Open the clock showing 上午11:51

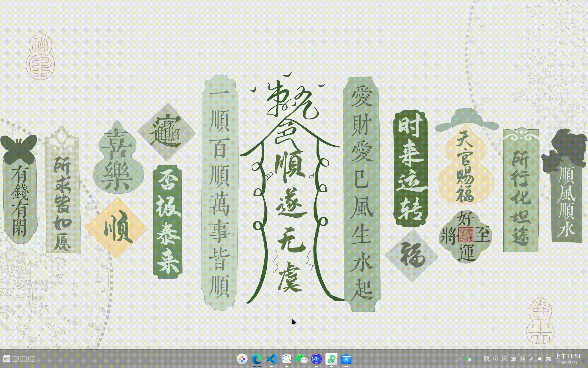click(568, 359)
